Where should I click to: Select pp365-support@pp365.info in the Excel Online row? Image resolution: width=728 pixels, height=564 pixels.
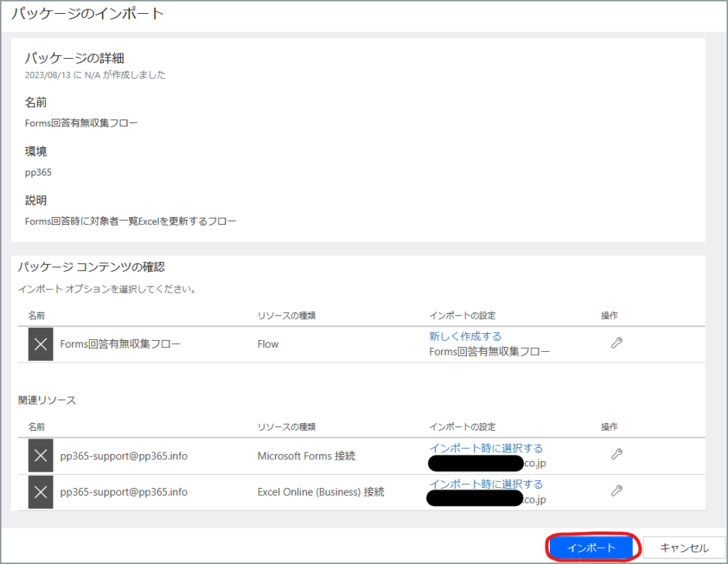click(x=123, y=491)
